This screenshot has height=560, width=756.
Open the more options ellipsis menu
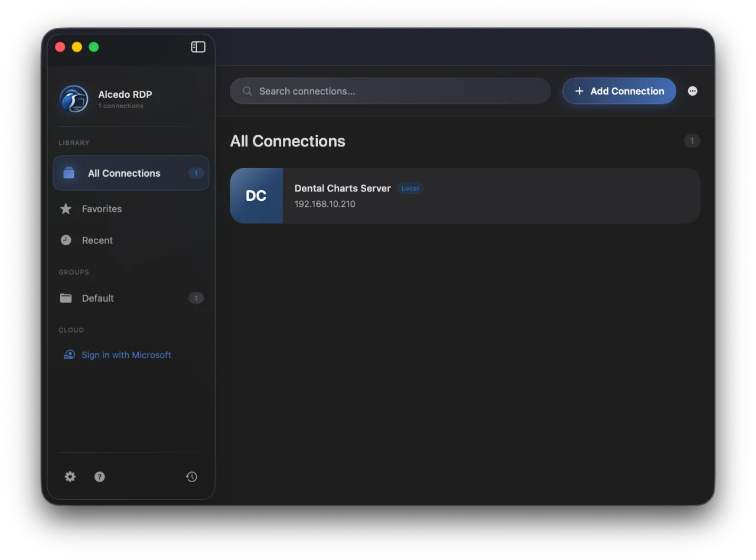tap(693, 91)
